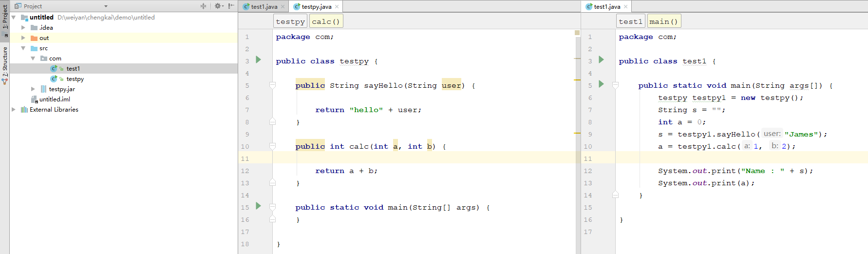Click the main() breadcrumb
This screenshot has height=254, width=868.
coord(663,21)
